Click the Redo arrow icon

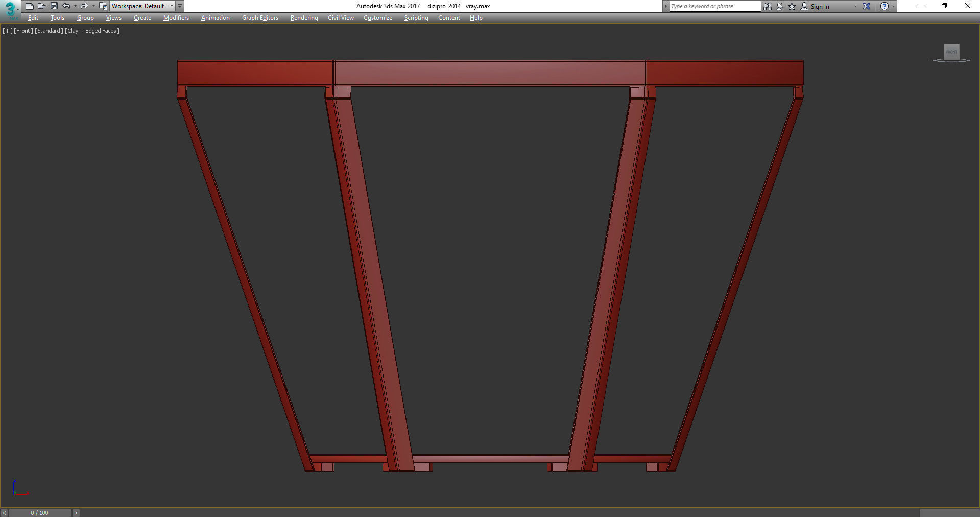pos(84,6)
